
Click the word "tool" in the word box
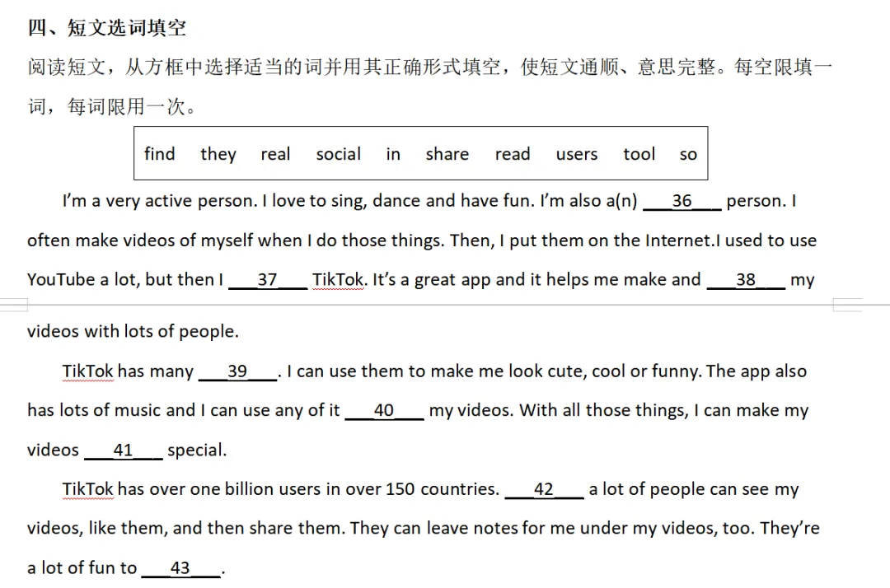point(639,154)
